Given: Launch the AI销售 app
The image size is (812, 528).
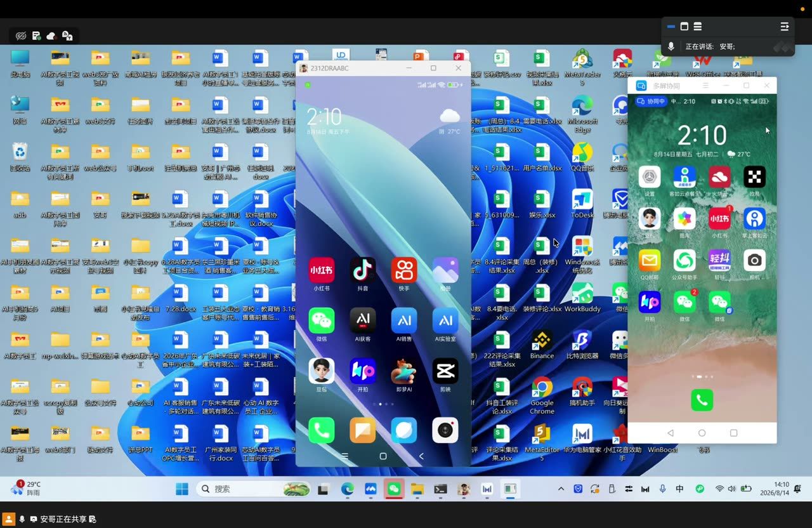Looking at the screenshot, I should click(404, 320).
